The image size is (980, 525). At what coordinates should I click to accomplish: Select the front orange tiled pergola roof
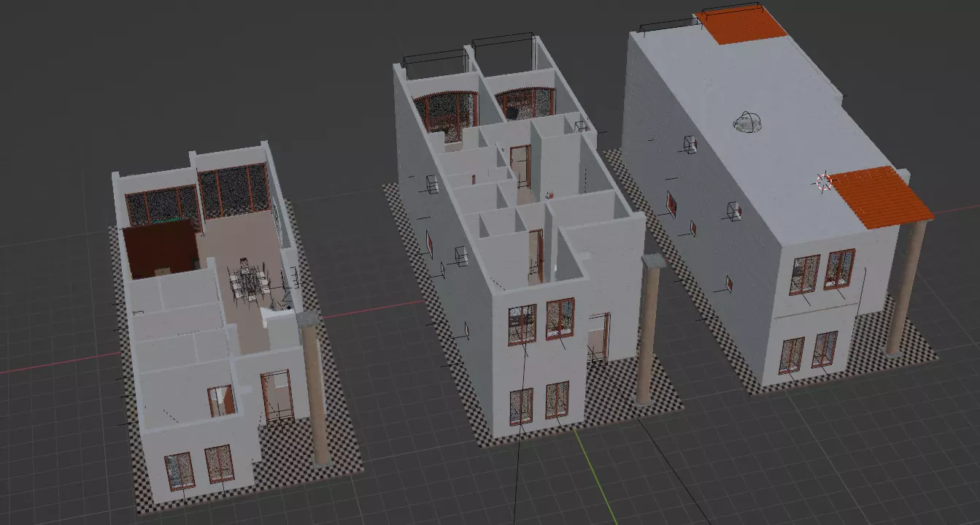pos(881,197)
